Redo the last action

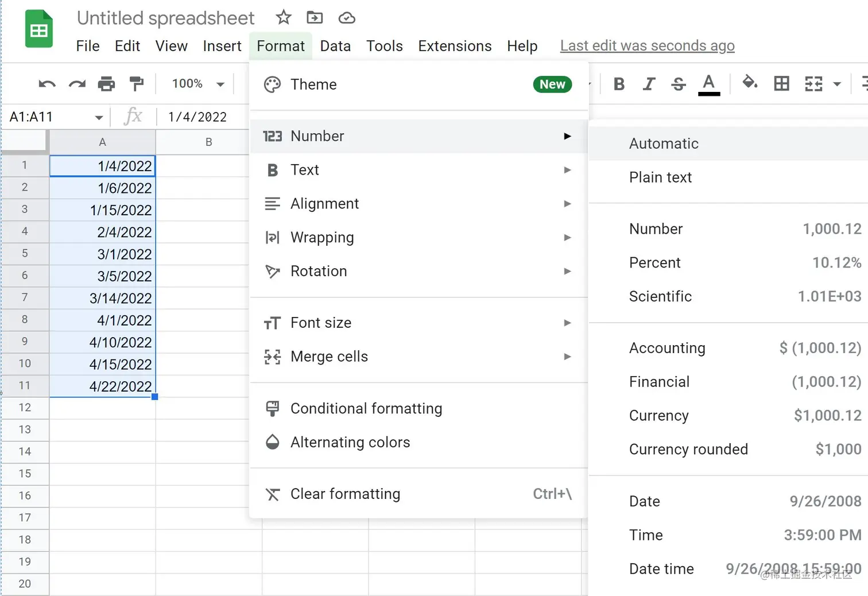pyautogui.click(x=77, y=84)
